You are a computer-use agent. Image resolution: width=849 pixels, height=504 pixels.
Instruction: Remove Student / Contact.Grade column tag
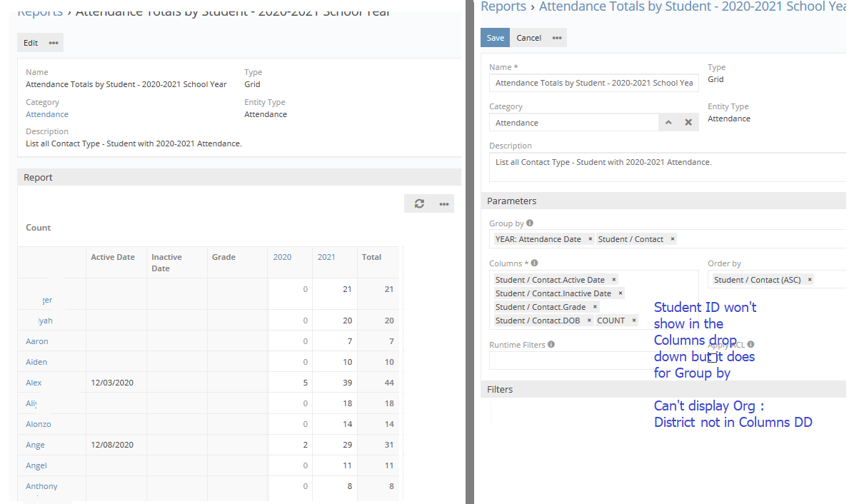[x=596, y=307]
